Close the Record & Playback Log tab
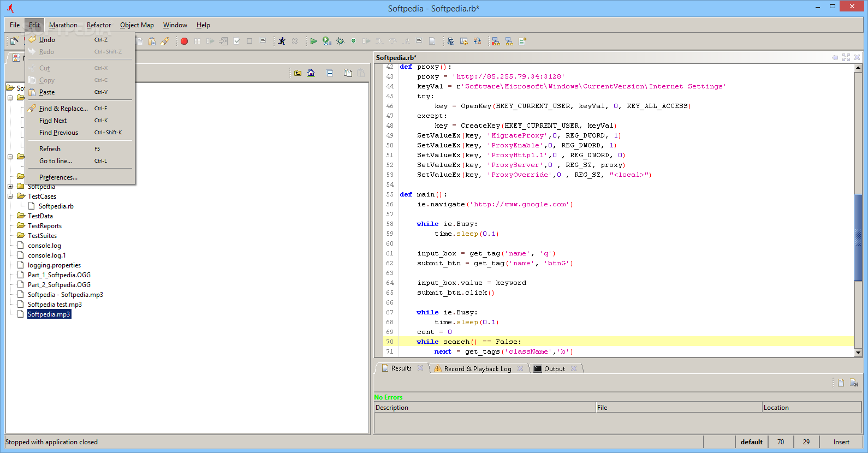Viewport: 868px width, 453px height. pyautogui.click(x=520, y=368)
